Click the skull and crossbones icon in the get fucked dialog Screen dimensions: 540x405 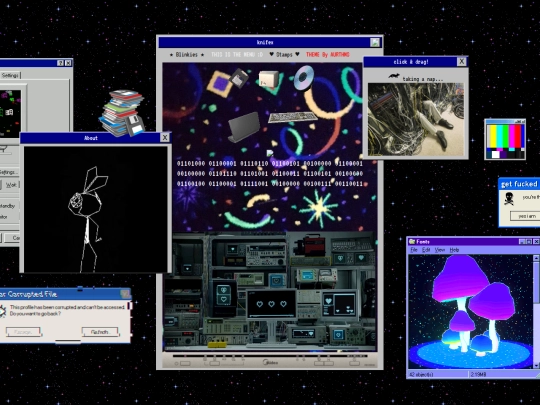click(x=509, y=198)
